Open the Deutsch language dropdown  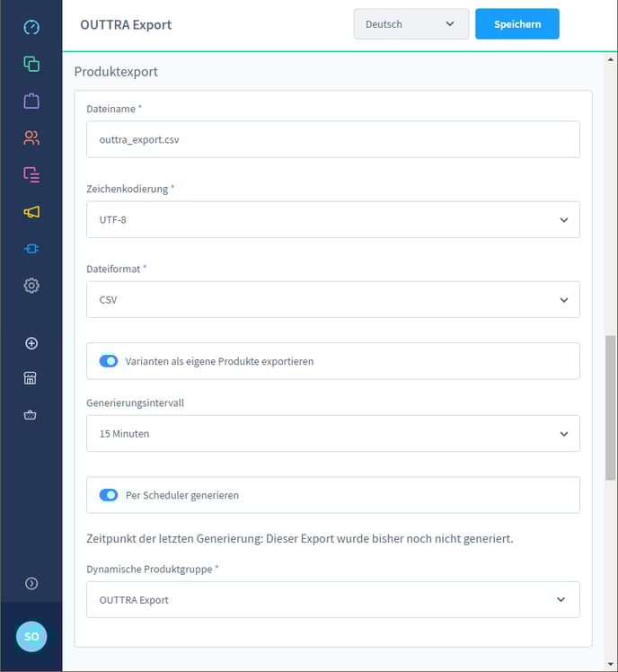tap(411, 24)
